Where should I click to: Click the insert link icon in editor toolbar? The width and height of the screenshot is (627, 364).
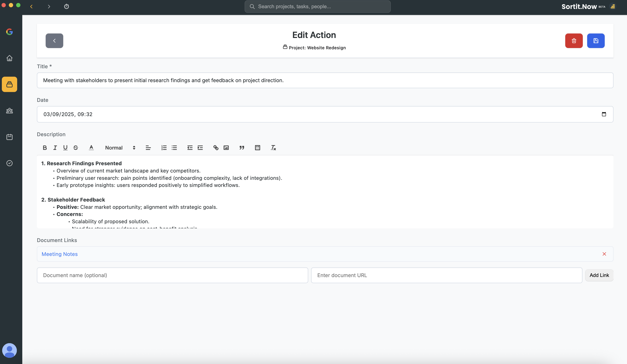pos(216,148)
